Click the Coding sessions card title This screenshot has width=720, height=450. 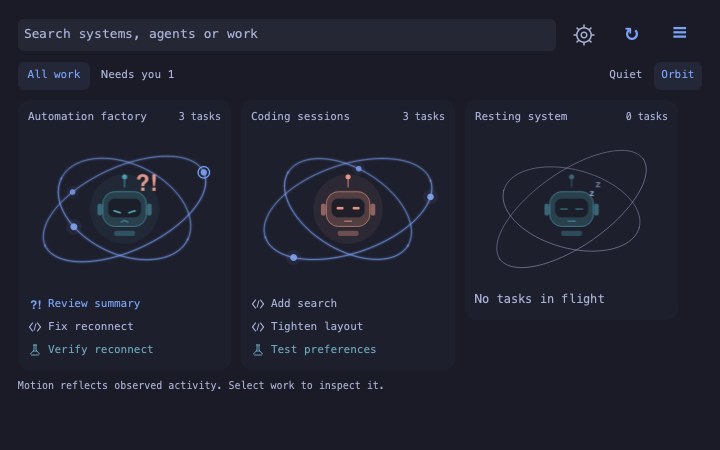300,117
